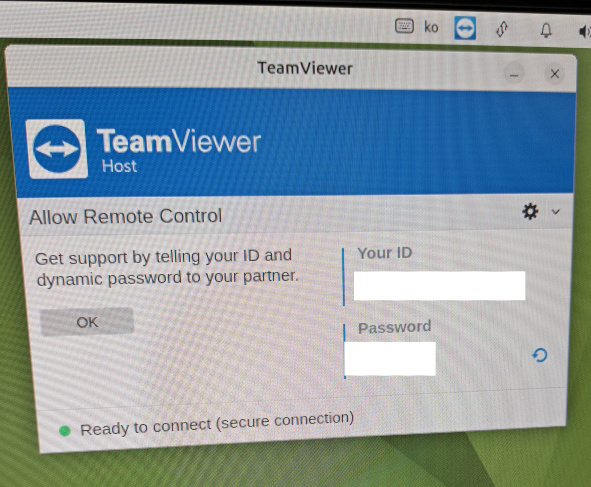Open the network connection tray icon
Image resolution: width=591 pixels, height=487 pixels.
(502, 29)
